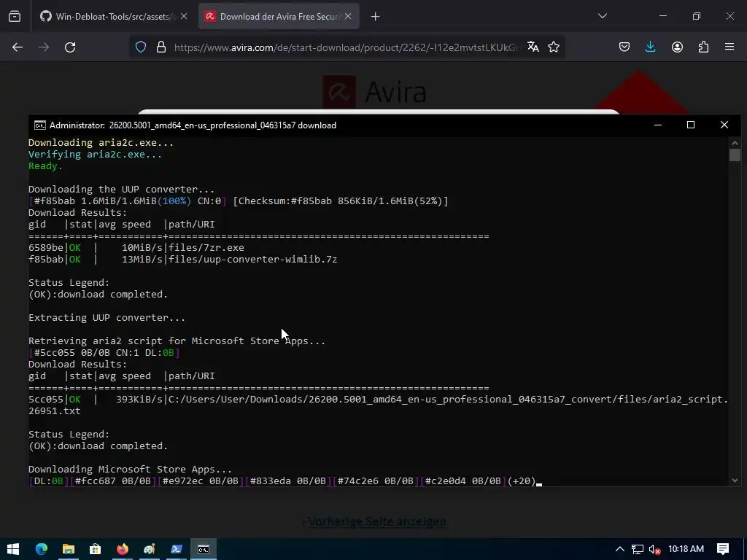This screenshot has width=747, height=560.
Task: Open the paint palette app in taskbar
Action: click(x=149, y=549)
